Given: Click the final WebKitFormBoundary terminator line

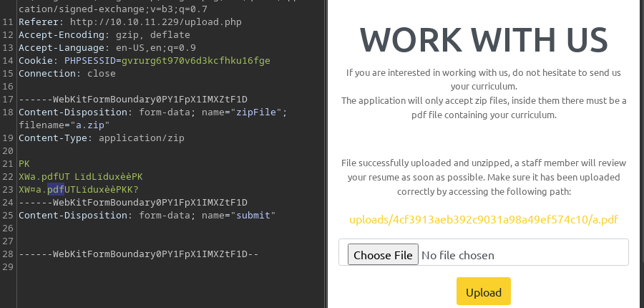Looking at the screenshot, I should pos(138,254).
